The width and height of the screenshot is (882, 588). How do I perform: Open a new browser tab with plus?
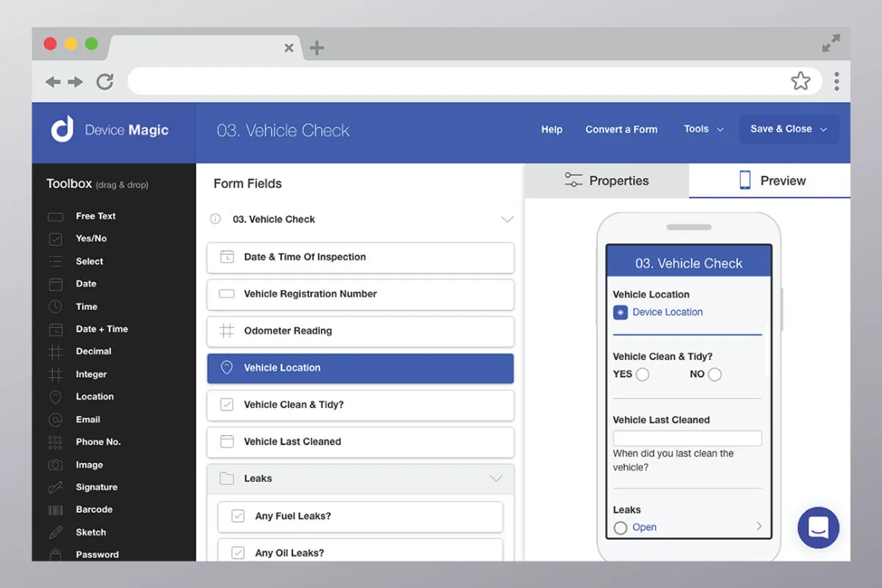coord(317,49)
